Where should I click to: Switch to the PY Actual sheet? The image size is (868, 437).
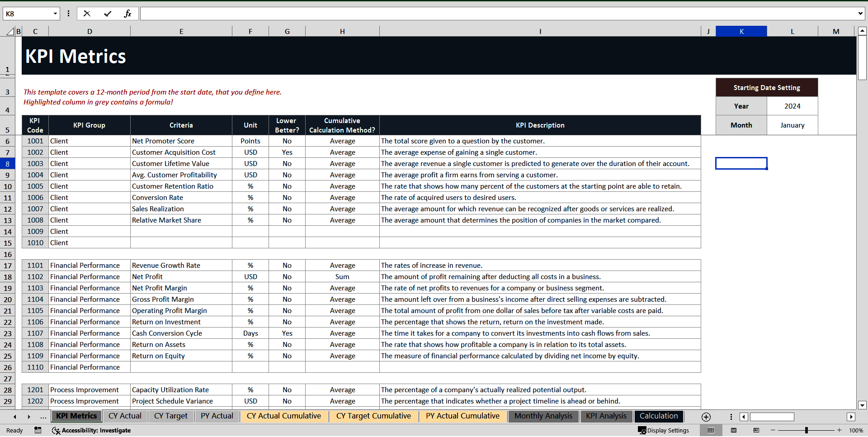(217, 416)
